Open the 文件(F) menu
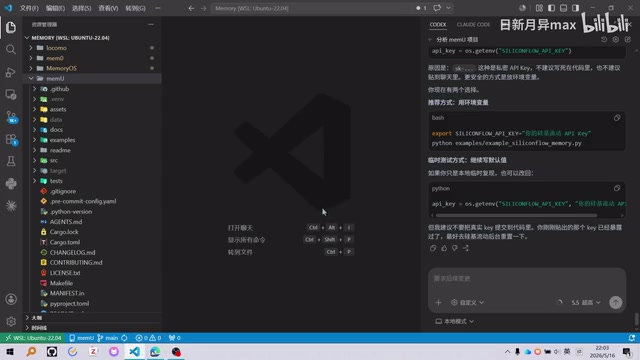 29,8
